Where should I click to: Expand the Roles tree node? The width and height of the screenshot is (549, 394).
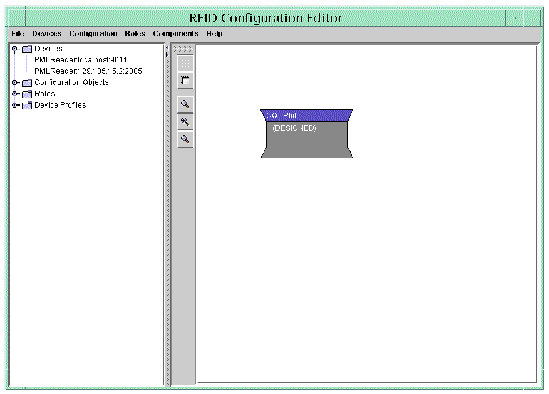click(x=15, y=94)
